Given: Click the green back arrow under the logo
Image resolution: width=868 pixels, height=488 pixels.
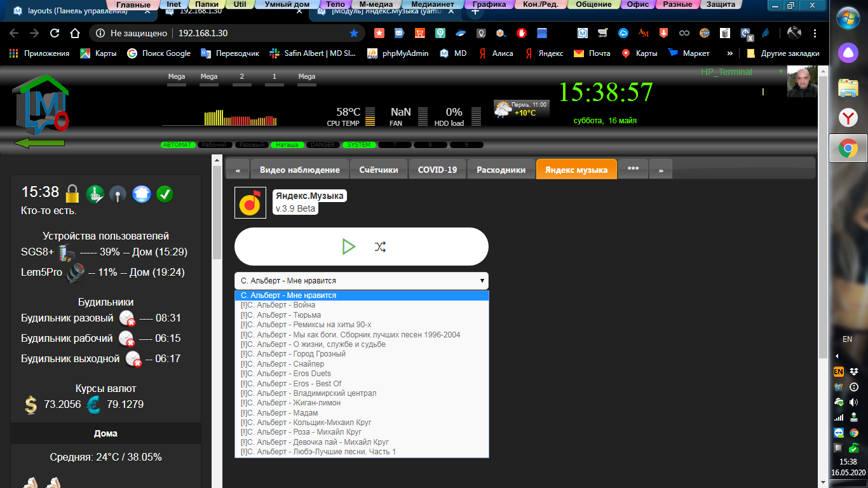Looking at the screenshot, I should click(x=39, y=143).
